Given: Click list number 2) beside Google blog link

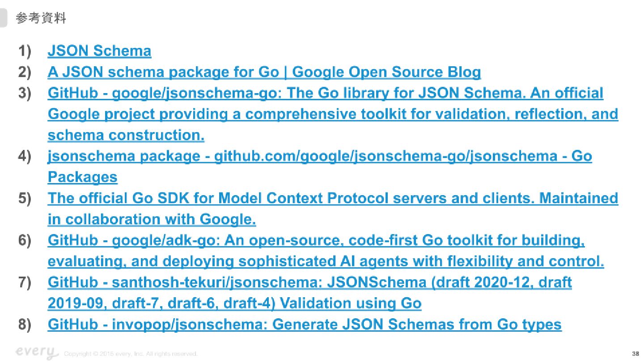Looking at the screenshot, I should point(25,73).
